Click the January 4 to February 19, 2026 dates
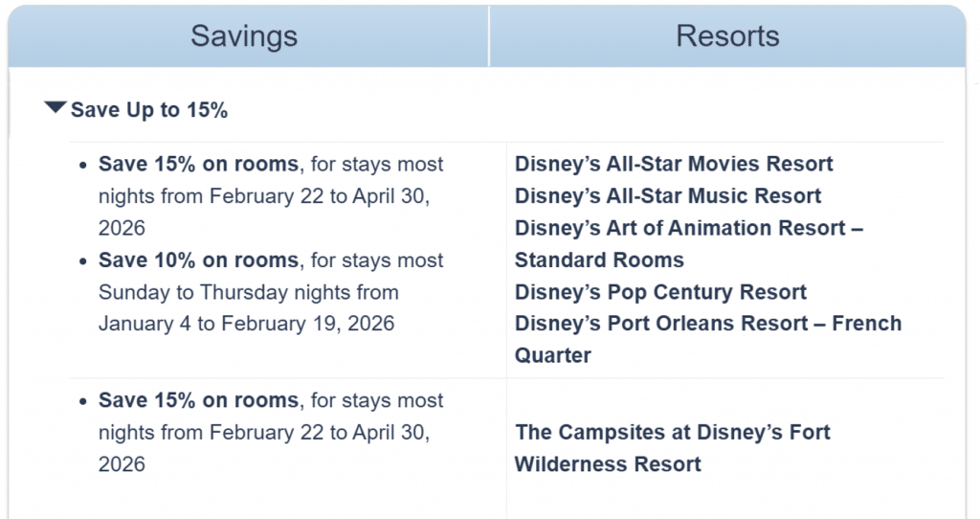 [246, 324]
